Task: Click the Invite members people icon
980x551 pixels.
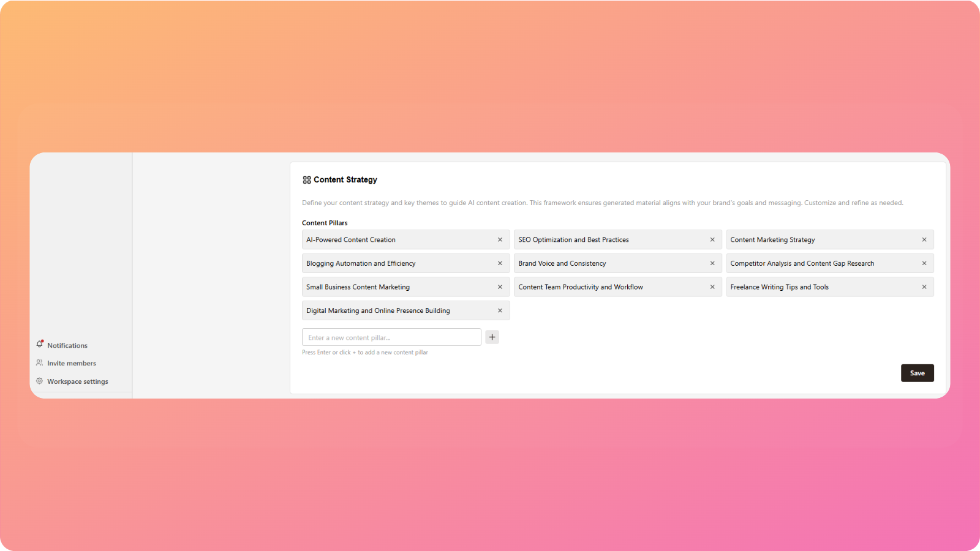Action: click(40, 363)
